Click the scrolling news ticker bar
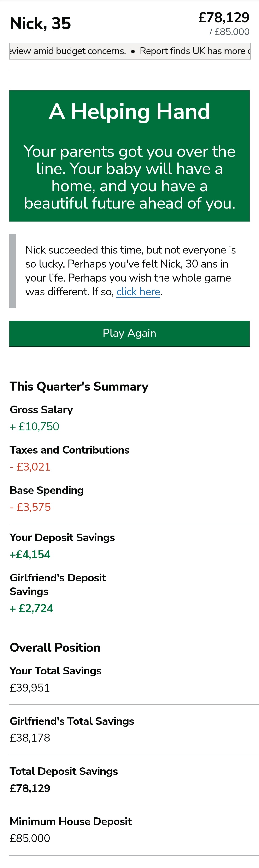Screen dimensions: 259x868 click(130, 51)
